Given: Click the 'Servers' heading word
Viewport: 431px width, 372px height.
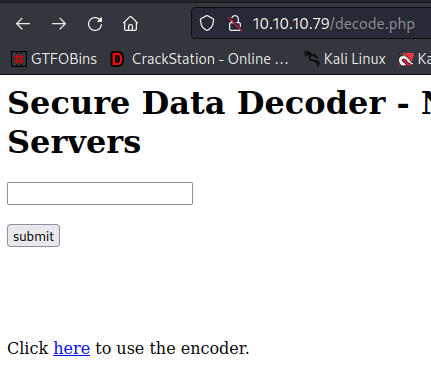Looking at the screenshot, I should point(74,142).
